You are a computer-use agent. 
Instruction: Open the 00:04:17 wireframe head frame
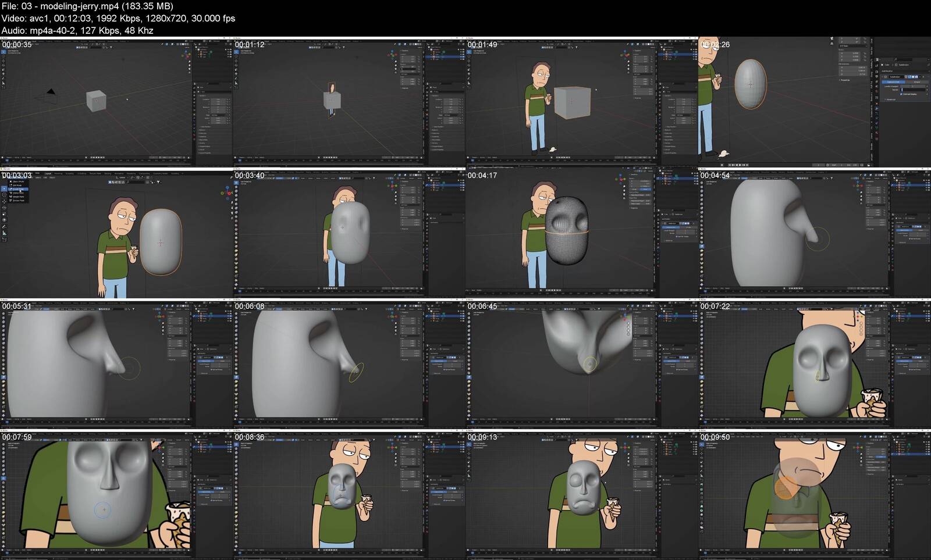[582, 234]
